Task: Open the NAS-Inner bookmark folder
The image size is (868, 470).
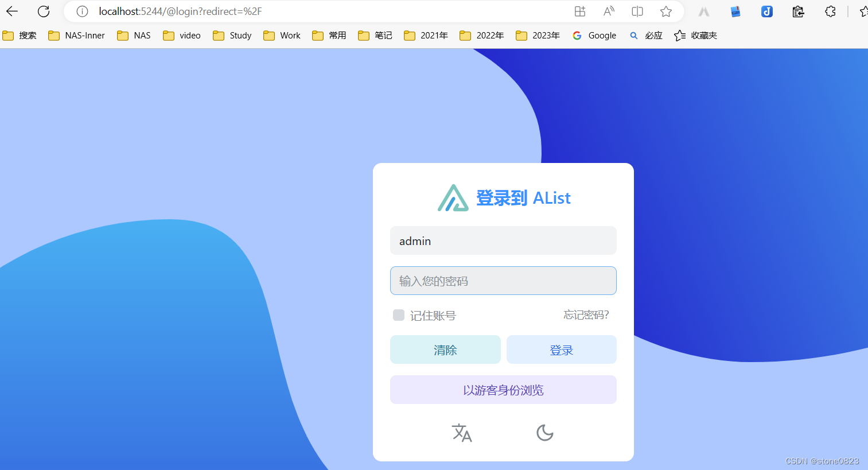Action: tap(76, 36)
